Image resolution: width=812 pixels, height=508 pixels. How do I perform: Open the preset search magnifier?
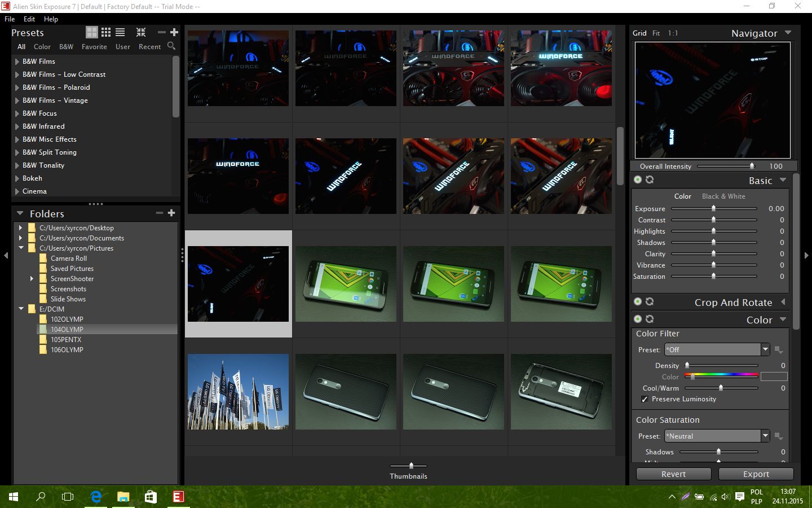(171, 46)
